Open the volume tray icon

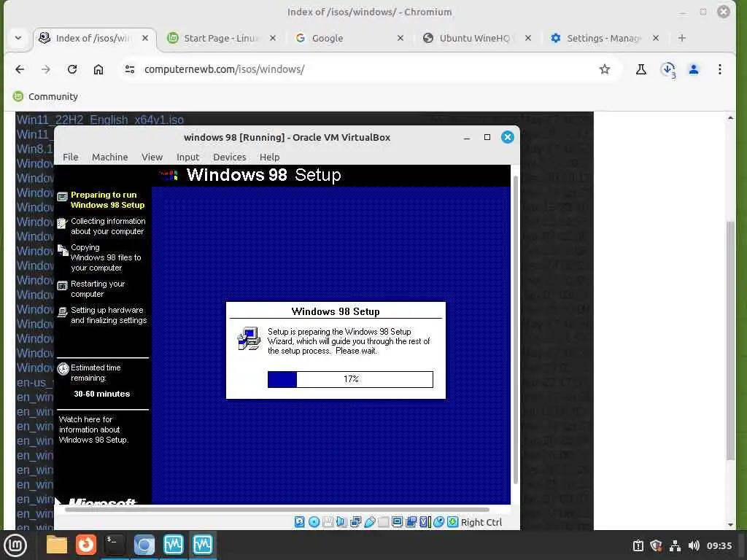coord(694,545)
